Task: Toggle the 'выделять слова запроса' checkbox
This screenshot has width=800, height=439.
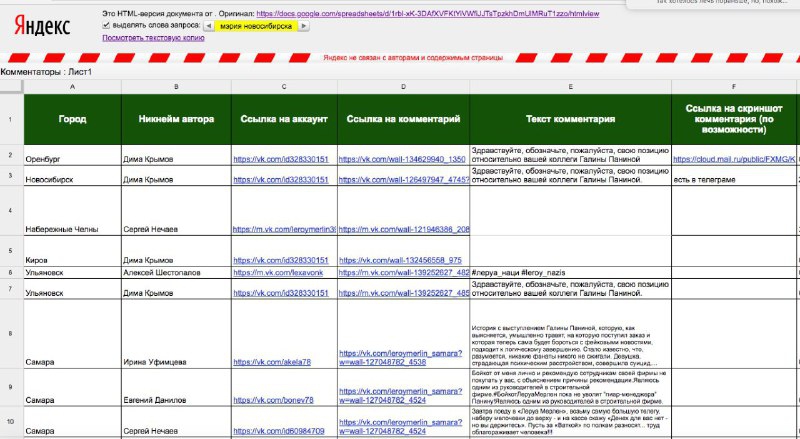Action: (x=106, y=25)
